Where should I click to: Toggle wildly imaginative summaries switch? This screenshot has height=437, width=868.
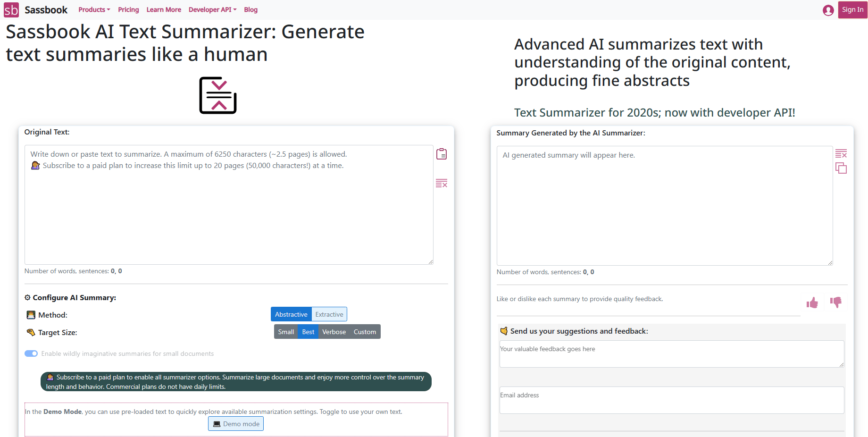pos(31,354)
